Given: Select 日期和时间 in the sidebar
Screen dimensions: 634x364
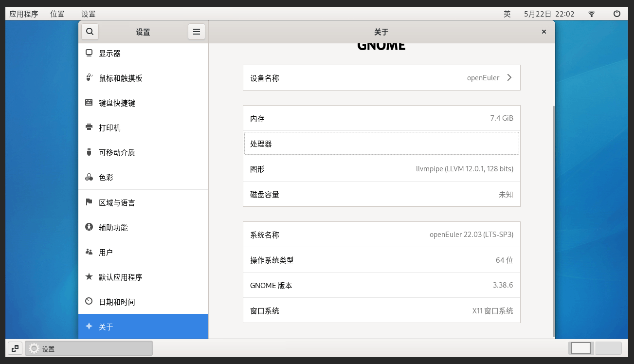Looking at the screenshot, I should (143, 302).
